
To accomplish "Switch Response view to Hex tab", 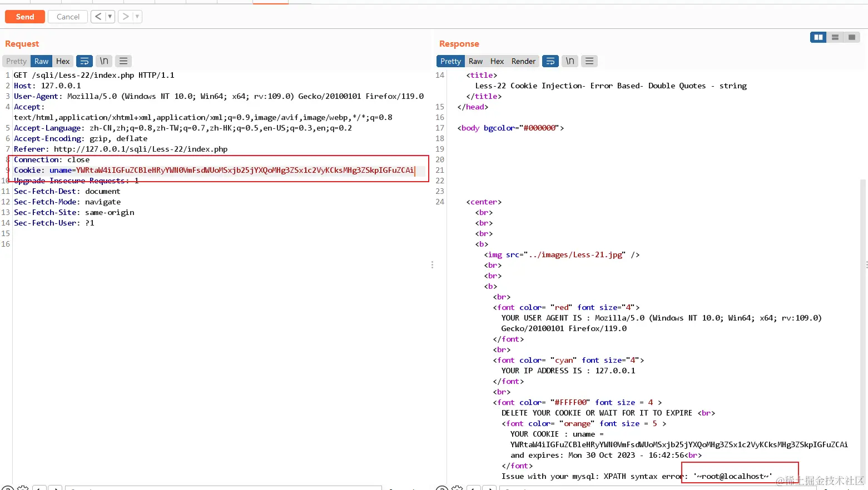I will pos(497,61).
